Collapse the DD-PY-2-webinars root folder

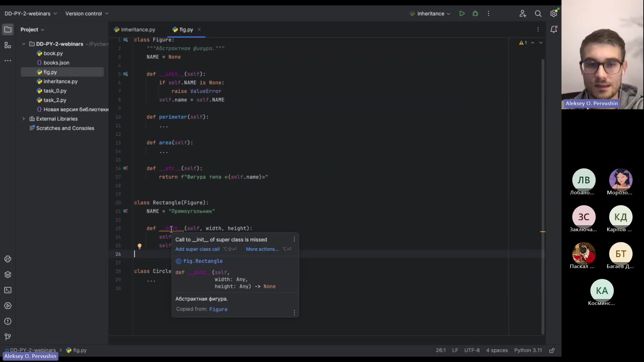pyautogui.click(x=24, y=44)
